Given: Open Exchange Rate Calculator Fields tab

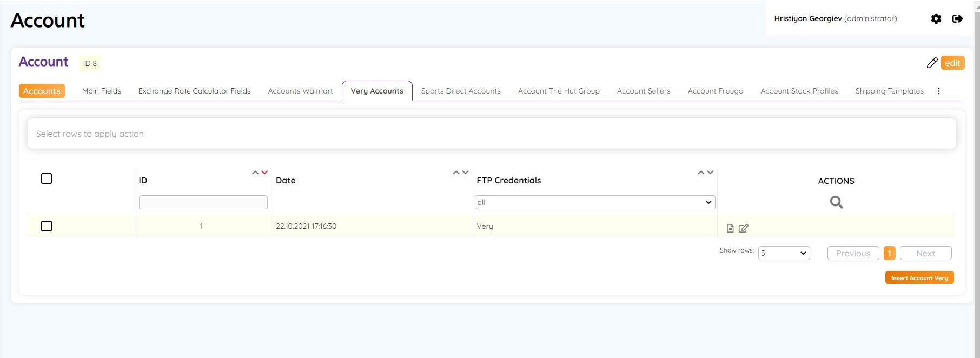Looking at the screenshot, I should (195, 91).
